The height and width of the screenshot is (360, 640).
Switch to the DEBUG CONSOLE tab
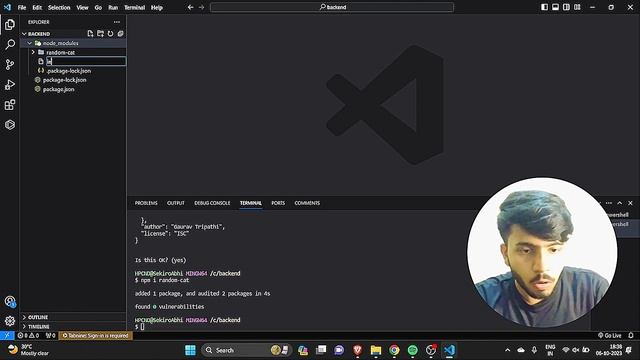pos(212,203)
